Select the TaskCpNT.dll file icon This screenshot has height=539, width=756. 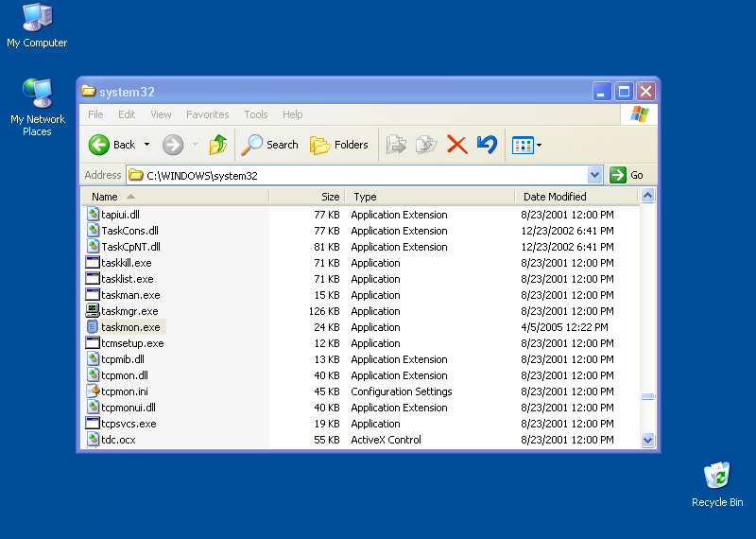[93, 246]
